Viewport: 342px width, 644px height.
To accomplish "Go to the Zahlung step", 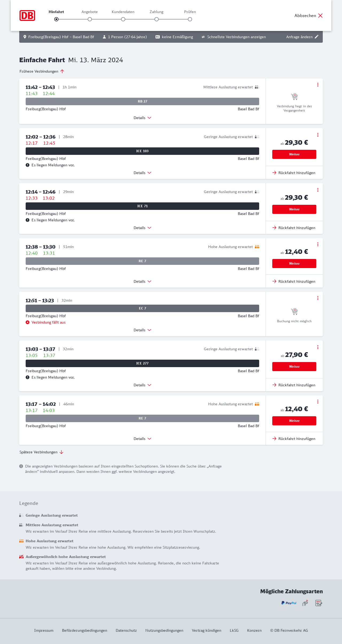I will tap(157, 19).
